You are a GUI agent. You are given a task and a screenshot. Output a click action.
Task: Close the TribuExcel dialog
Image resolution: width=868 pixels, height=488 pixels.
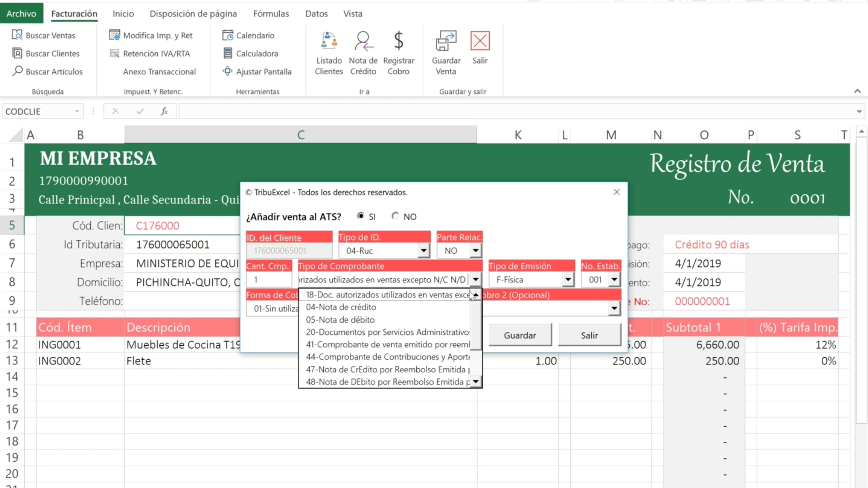(617, 192)
